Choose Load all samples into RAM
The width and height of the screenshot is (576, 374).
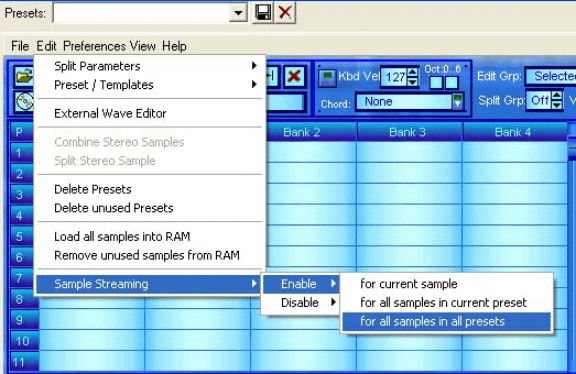coord(150,237)
